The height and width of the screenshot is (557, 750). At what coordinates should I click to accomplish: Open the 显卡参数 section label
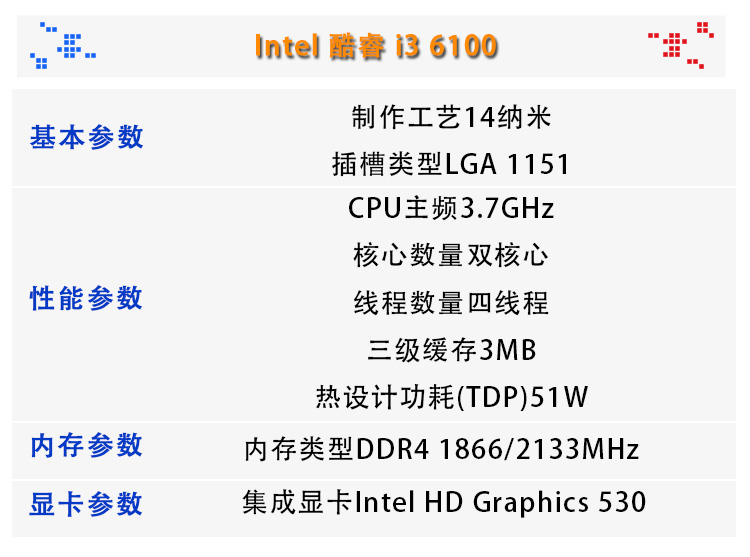pos(87,504)
